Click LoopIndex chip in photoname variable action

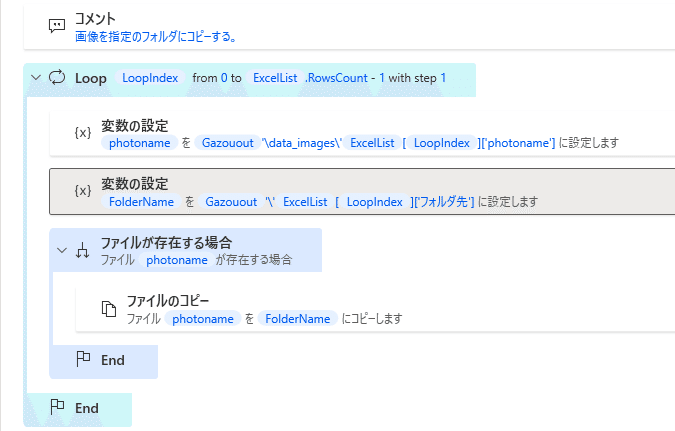[x=442, y=143]
